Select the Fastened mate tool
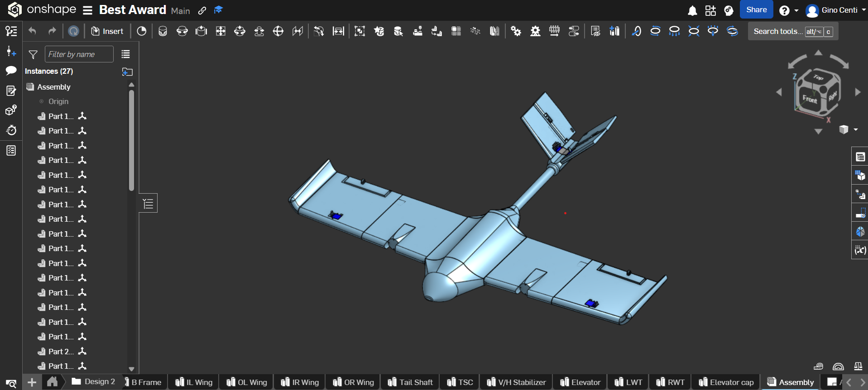Image resolution: width=868 pixels, height=390 pixels. pyautogui.click(x=163, y=31)
